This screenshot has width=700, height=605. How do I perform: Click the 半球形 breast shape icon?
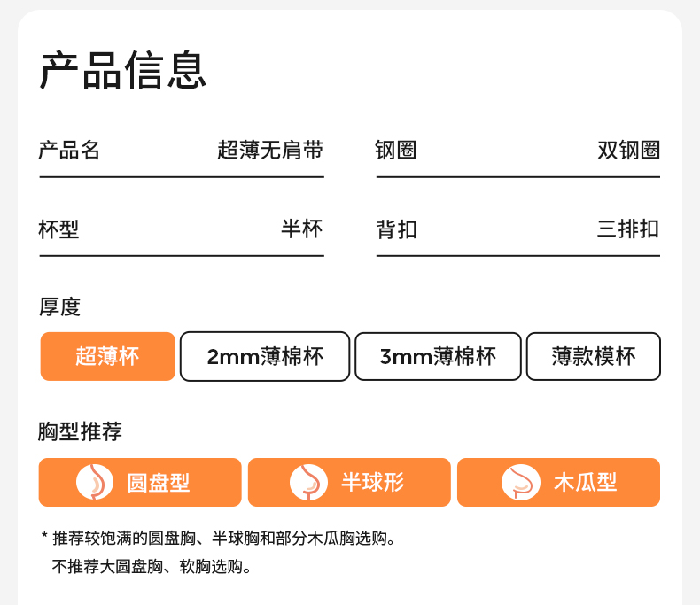(308, 482)
